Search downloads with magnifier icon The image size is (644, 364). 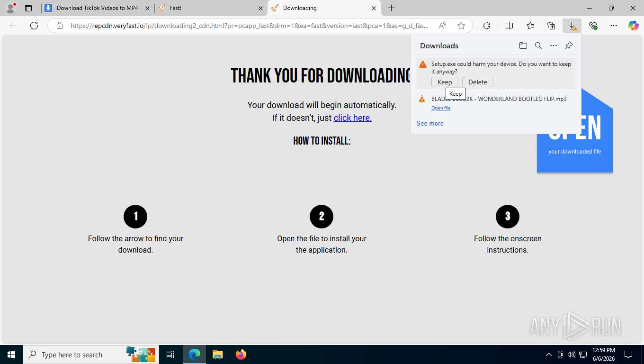tap(538, 45)
